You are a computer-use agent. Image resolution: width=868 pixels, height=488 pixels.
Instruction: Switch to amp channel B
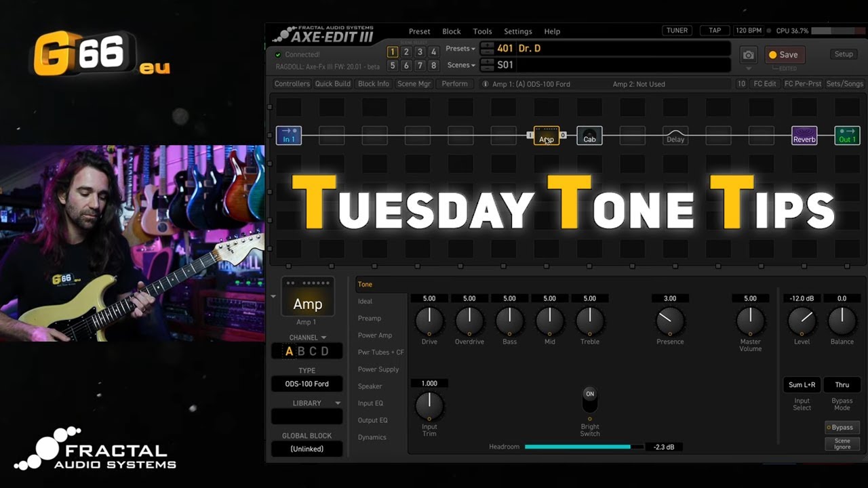pos(301,351)
